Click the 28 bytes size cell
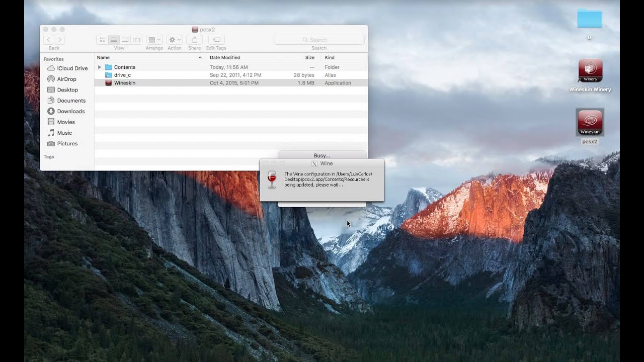Screen dimensions: 644x362 [x=304, y=75]
